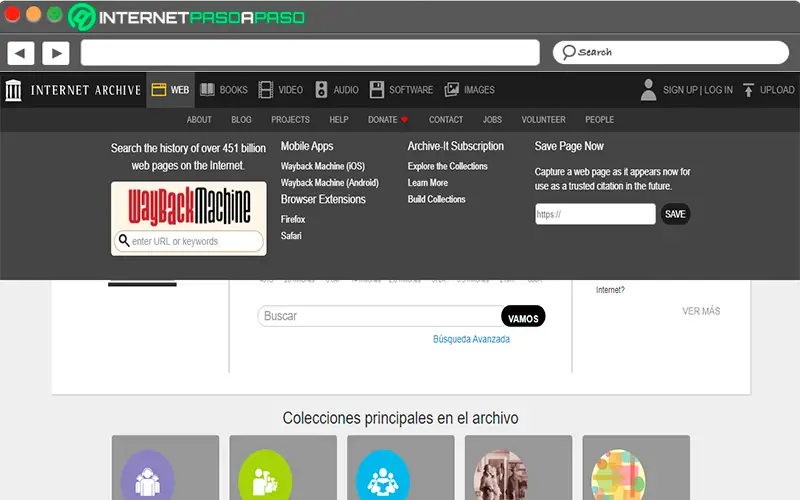
Task: Click the VER MÁS link
Action: tap(701, 311)
